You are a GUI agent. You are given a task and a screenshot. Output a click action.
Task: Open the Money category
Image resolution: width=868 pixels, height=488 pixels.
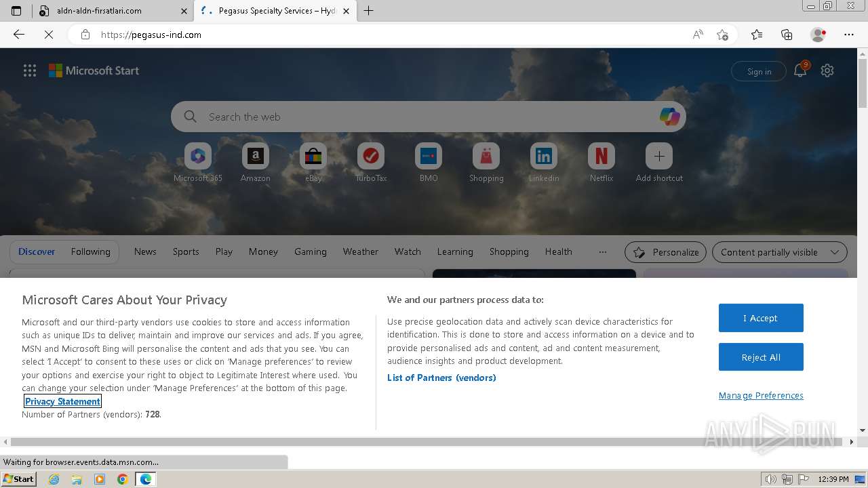[x=263, y=251]
